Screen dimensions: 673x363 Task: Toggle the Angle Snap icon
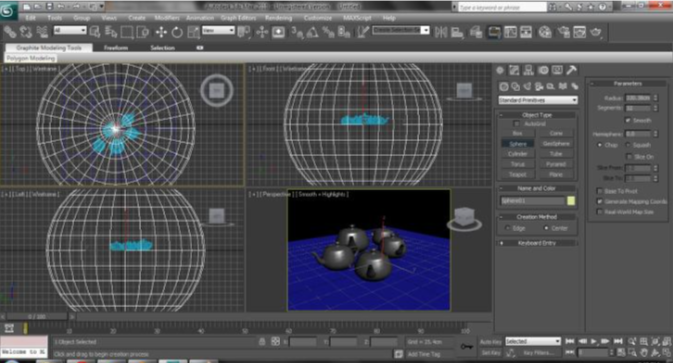[312, 32]
